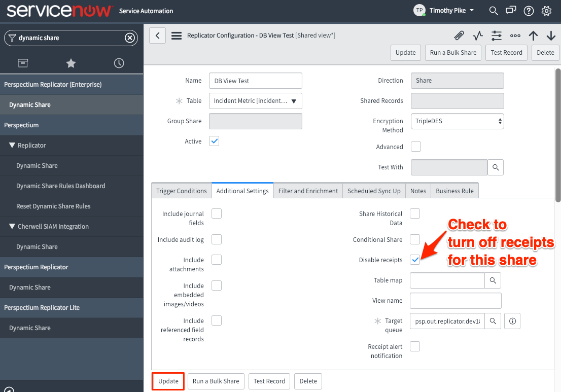Look up Table map magnifier
Screen dimensions: 561x392
click(x=493, y=280)
